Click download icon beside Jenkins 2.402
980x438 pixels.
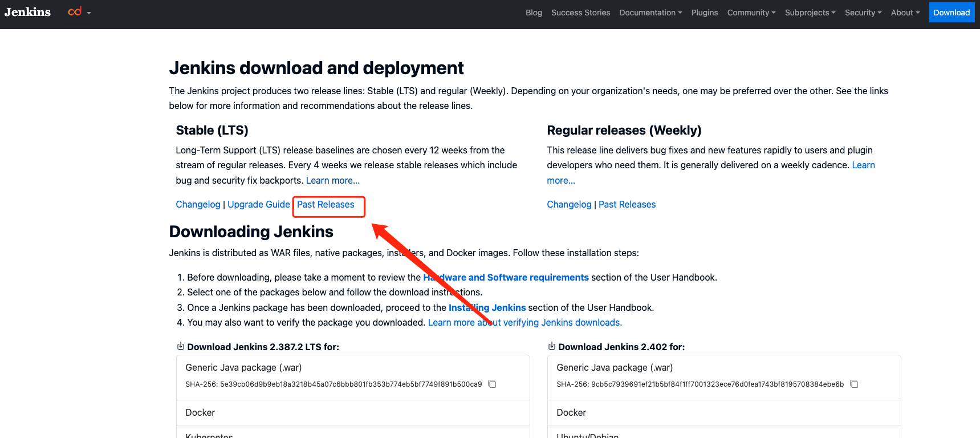tap(552, 346)
